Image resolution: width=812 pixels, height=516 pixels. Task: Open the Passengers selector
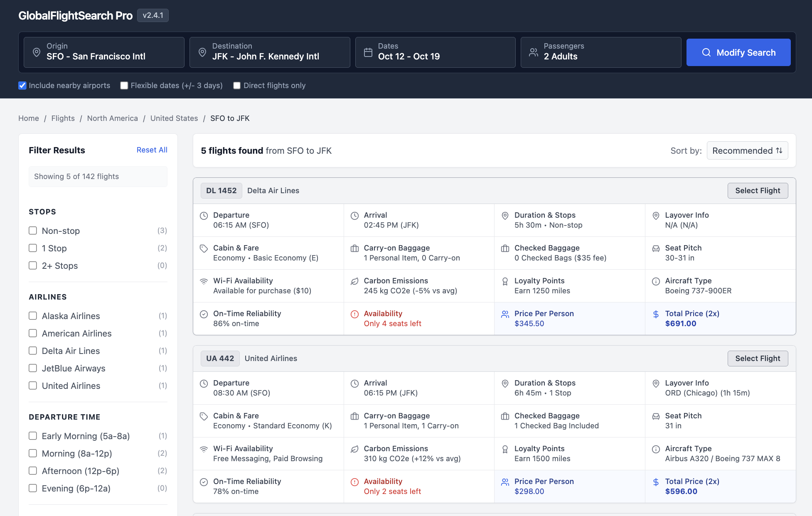point(600,52)
